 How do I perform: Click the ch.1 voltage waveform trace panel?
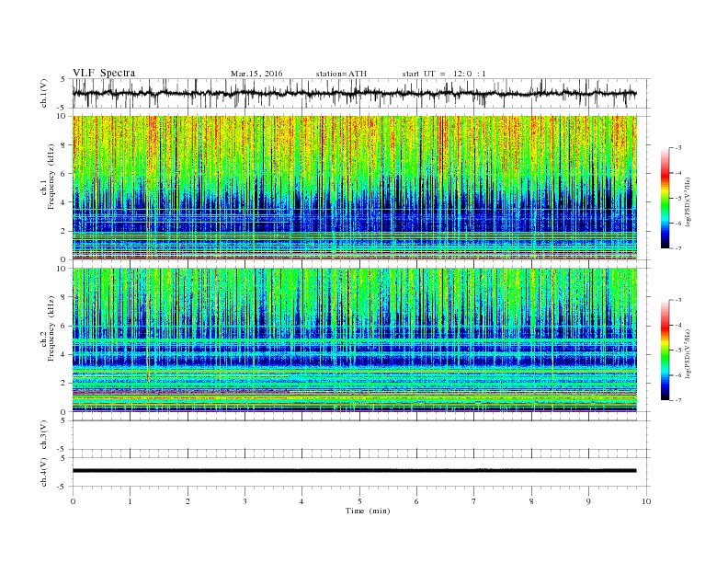pyautogui.click(x=360, y=93)
